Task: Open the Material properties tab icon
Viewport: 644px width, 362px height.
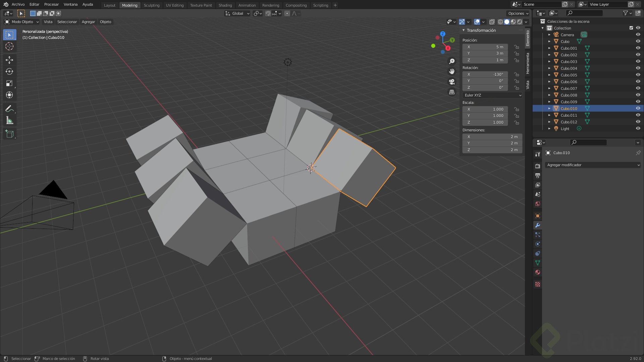Action: [x=538, y=272]
